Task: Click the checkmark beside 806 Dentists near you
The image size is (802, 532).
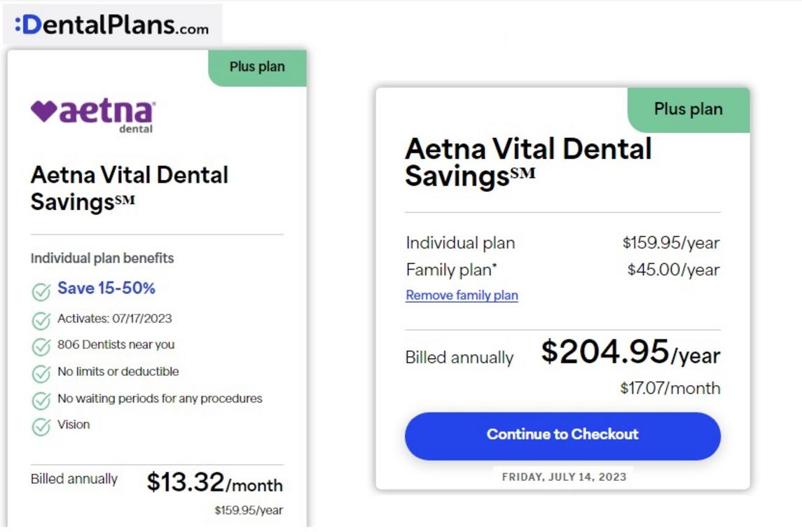Action: (x=41, y=346)
